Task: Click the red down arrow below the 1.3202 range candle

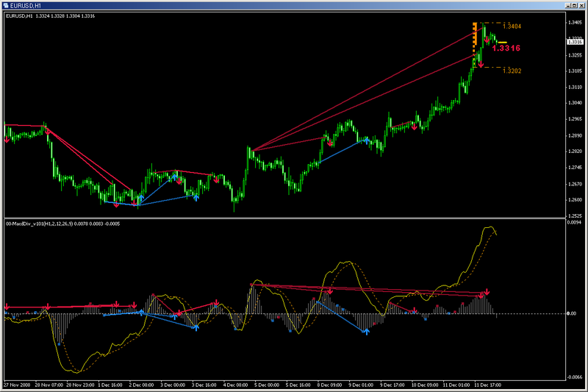Action: tap(481, 64)
